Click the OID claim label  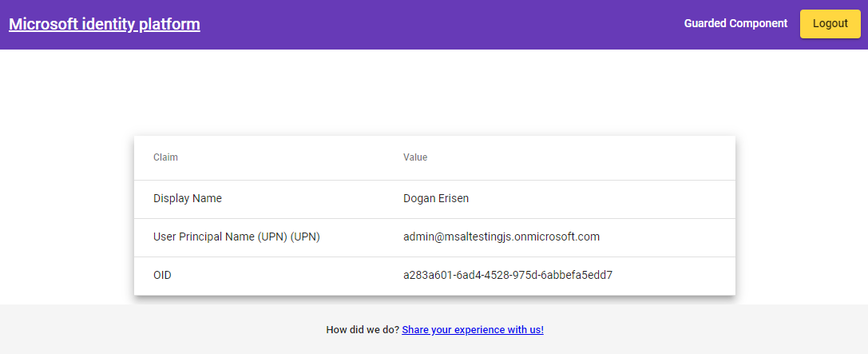coord(162,275)
